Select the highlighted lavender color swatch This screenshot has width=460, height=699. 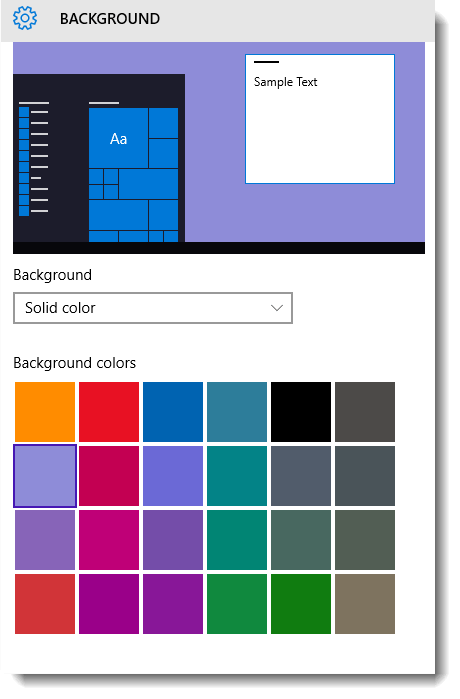45,476
